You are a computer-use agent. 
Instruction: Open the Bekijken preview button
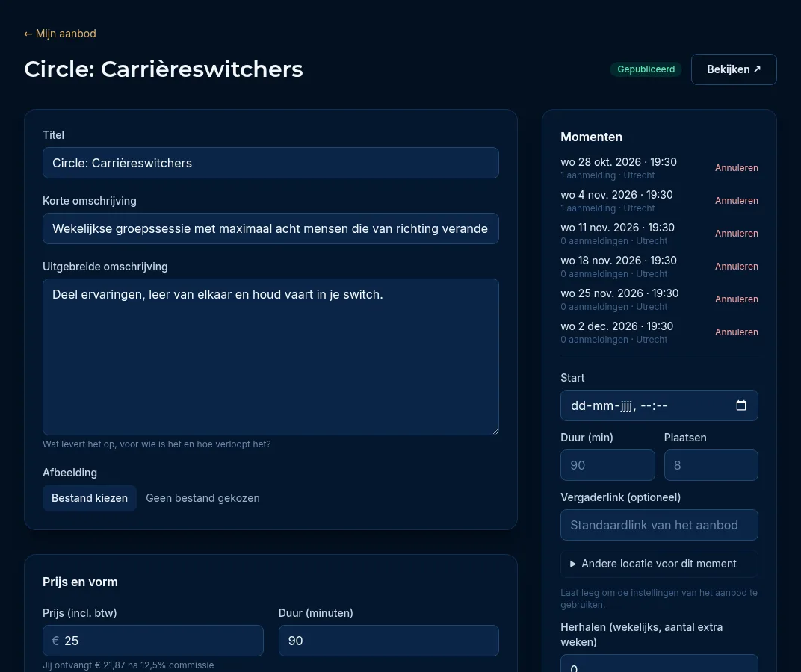734,69
